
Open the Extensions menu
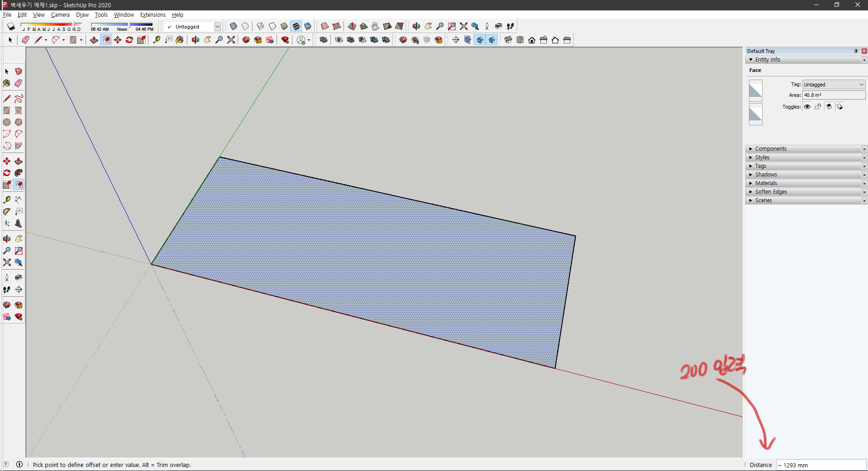pyautogui.click(x=153, y=15)
